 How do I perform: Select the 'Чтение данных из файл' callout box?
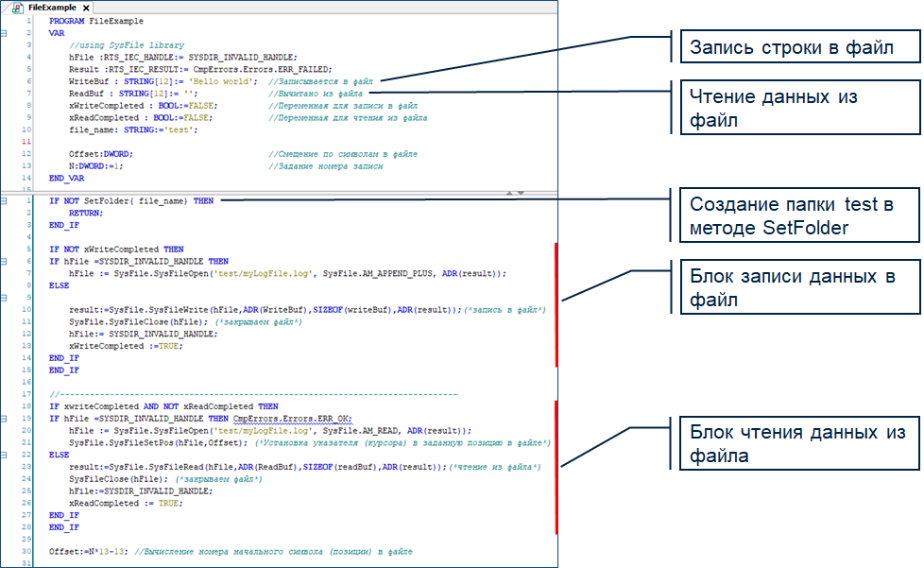click(796, 109)
